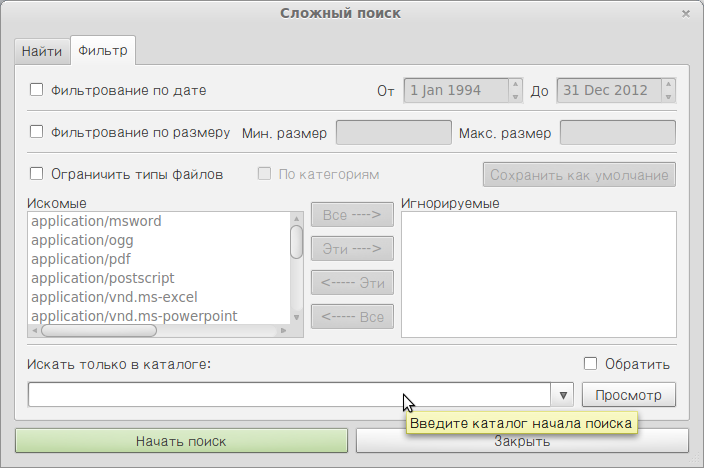Decrease the До date with down arrow
The image size is (704, 468).
pyautogui.click(x=669, y=96)
